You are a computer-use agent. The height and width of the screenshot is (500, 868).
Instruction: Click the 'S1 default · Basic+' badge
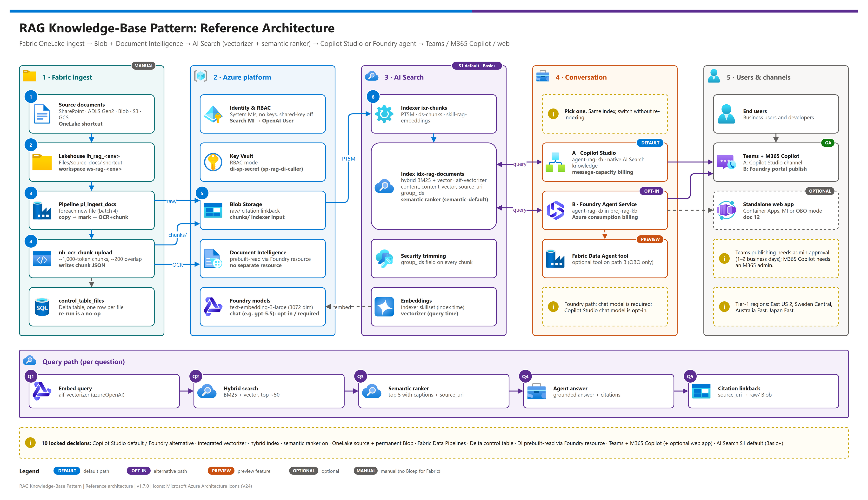477,66
